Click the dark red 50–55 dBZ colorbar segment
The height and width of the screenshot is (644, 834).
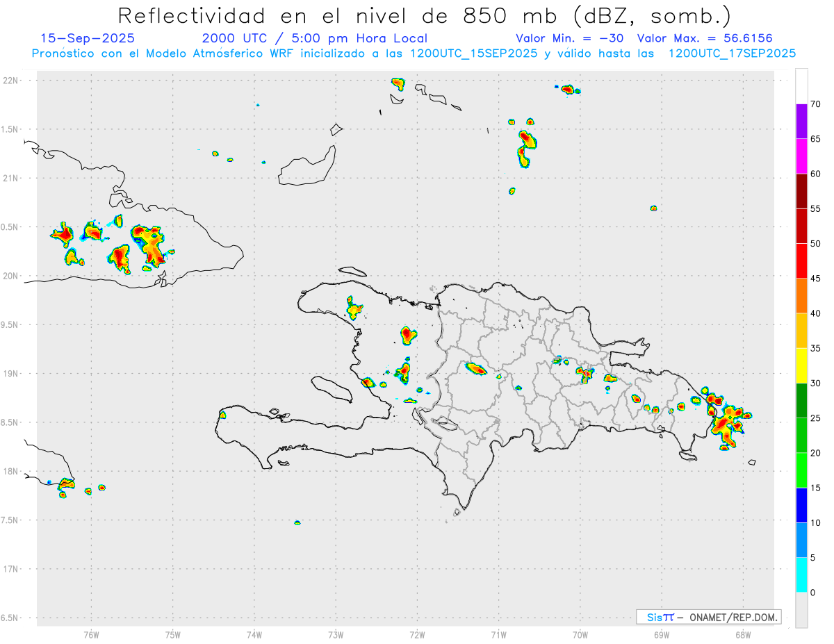pos(801,226)
